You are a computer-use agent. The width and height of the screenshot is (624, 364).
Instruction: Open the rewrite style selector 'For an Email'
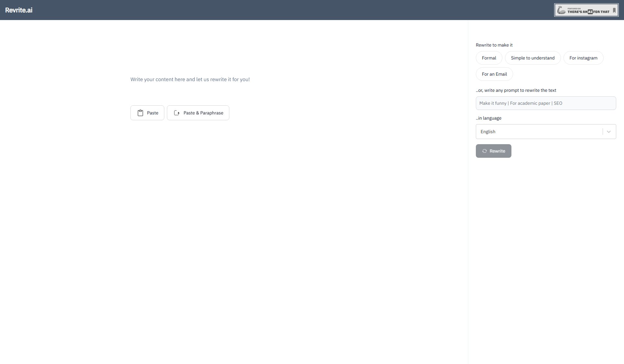coord(494,74)
